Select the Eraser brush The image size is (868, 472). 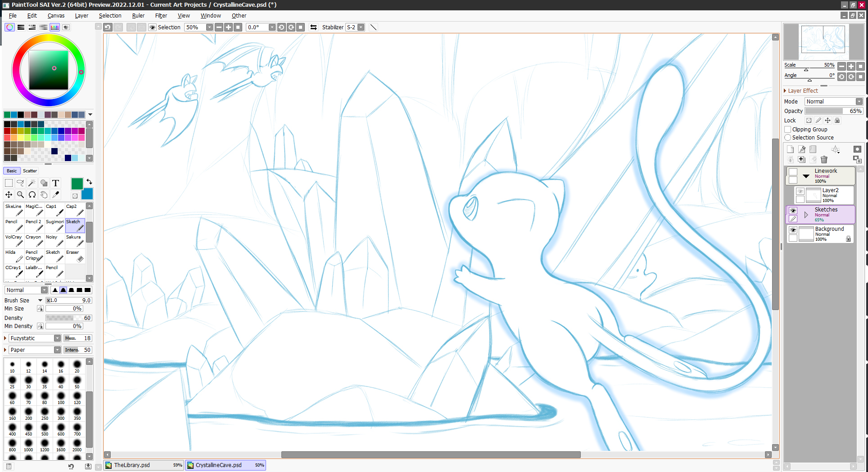point(75,256)
